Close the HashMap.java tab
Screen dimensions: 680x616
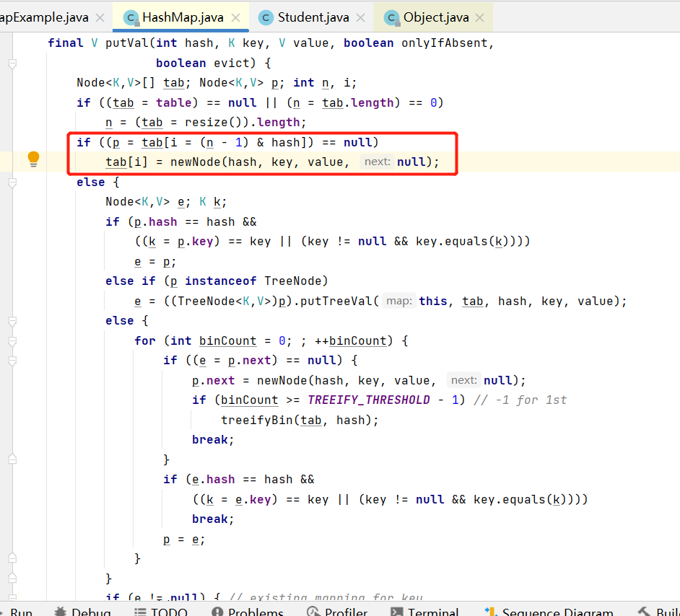(236, 18)
